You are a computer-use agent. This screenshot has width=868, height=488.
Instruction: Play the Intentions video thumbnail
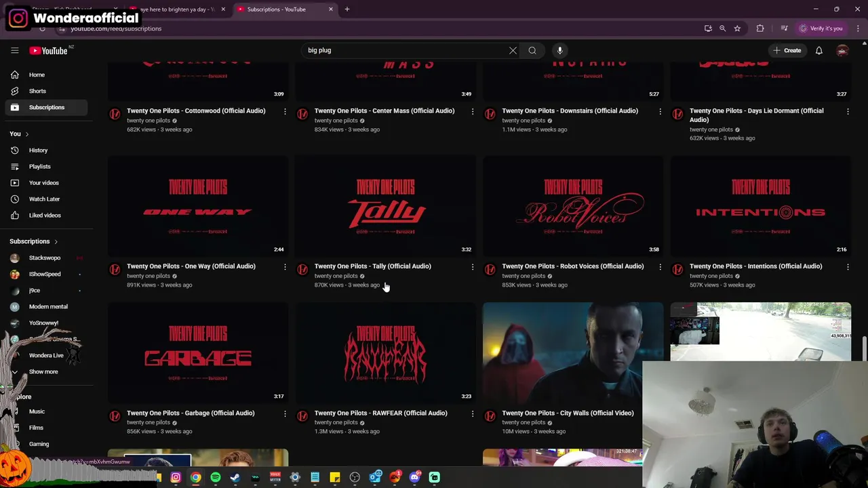tap(761, 206)
